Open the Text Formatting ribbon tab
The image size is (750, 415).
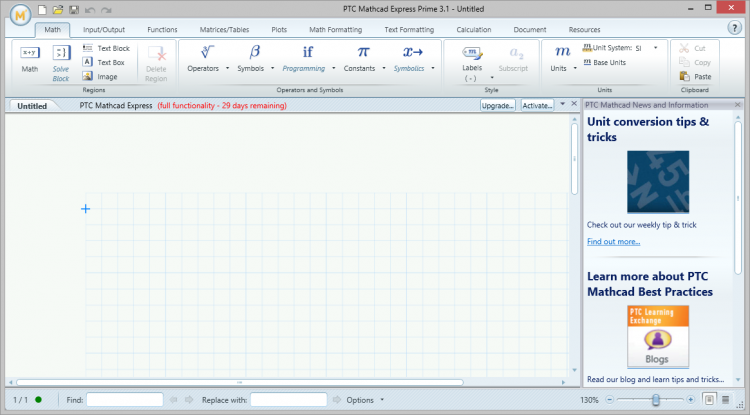coord(409,30)
